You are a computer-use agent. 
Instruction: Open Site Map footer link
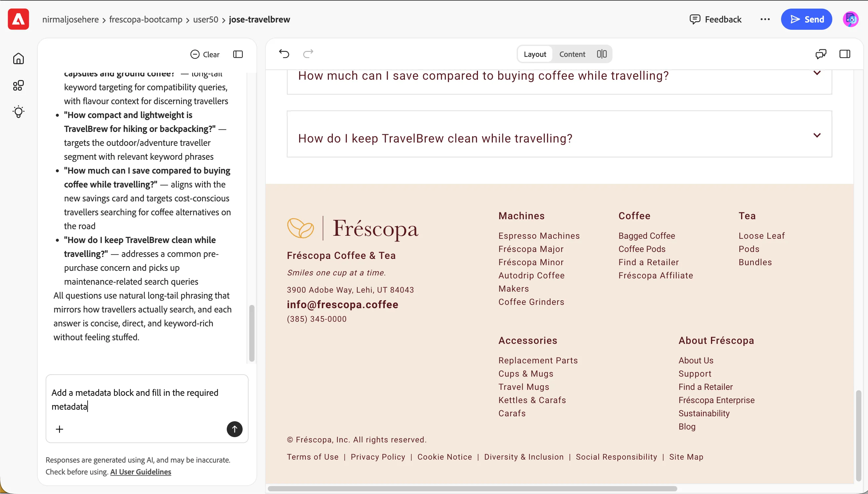coord(686,457)
